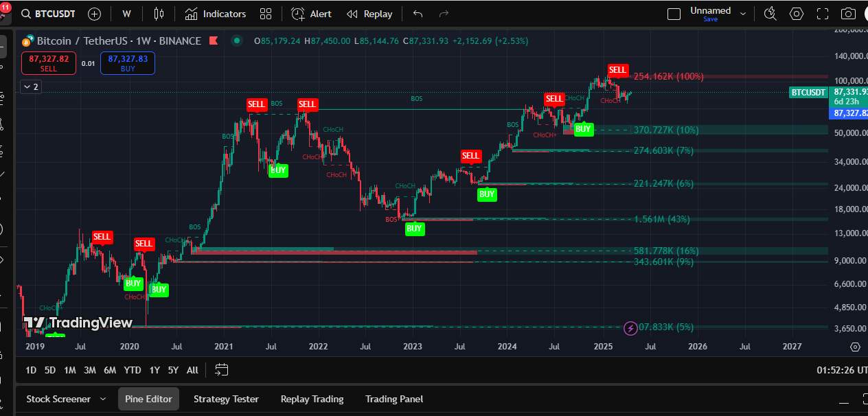Select the 3M time range
Image resolution: width=868 pixels, height=416 pixels.
[90, 370]
